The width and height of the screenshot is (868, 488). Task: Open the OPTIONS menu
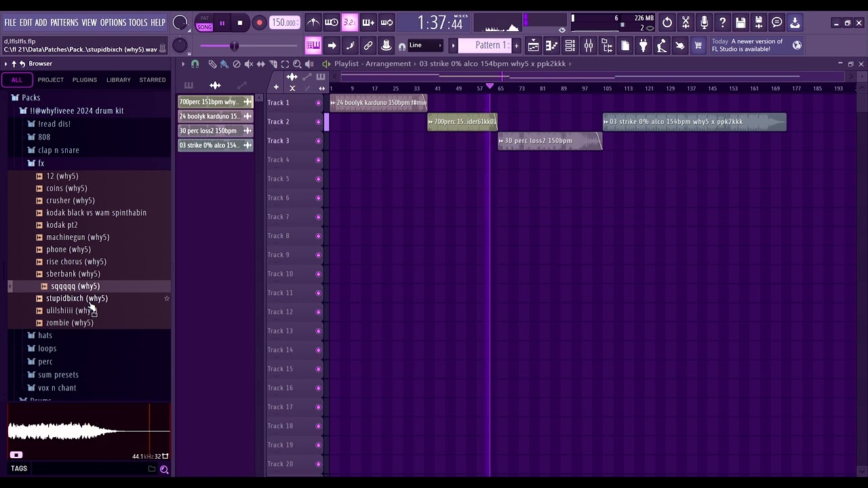pyautogui.click(x=113, y=22)
